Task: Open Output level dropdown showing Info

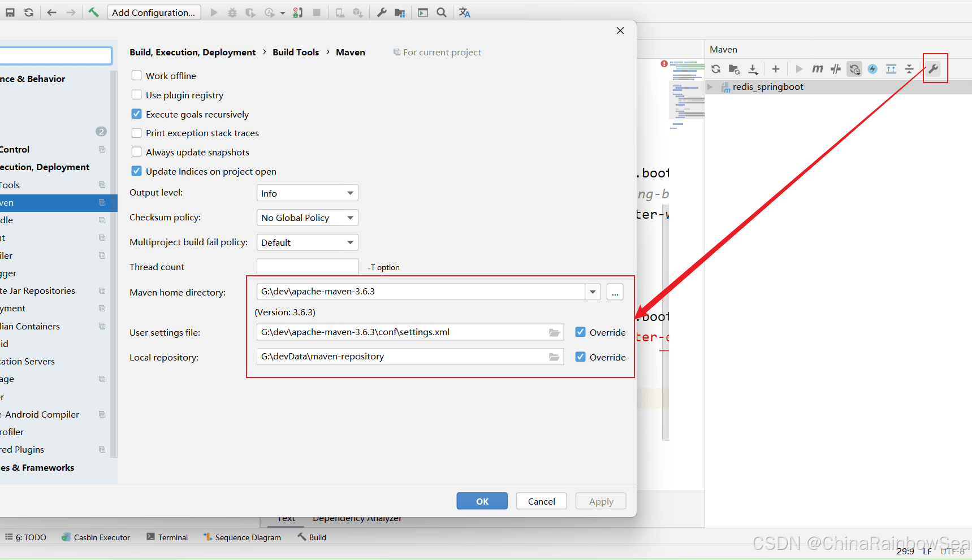Action: (308, 193)
